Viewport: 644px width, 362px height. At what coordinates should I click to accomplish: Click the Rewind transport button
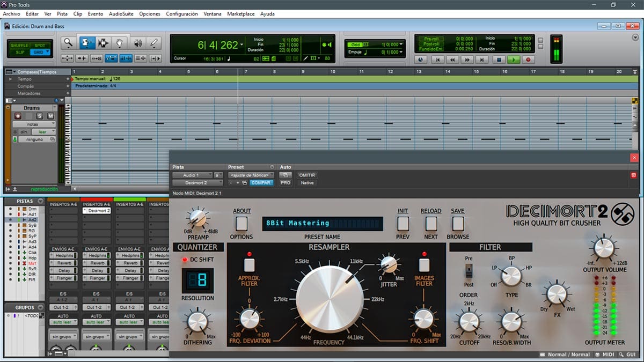(x=452, y=60)
